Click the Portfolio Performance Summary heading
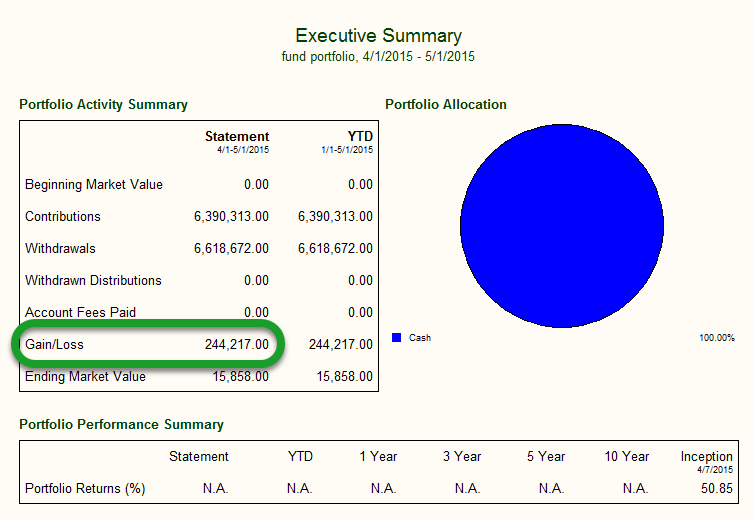 pos(121,424)
